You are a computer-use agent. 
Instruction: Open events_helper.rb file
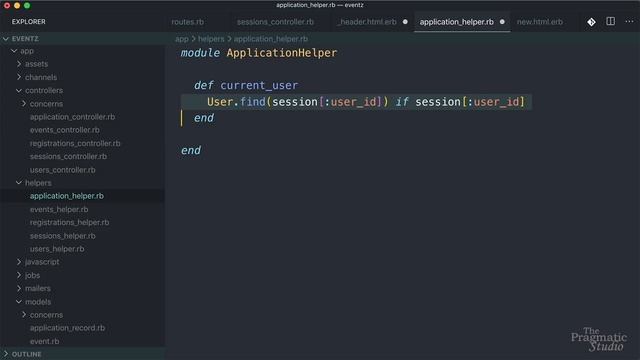point(59,209)
